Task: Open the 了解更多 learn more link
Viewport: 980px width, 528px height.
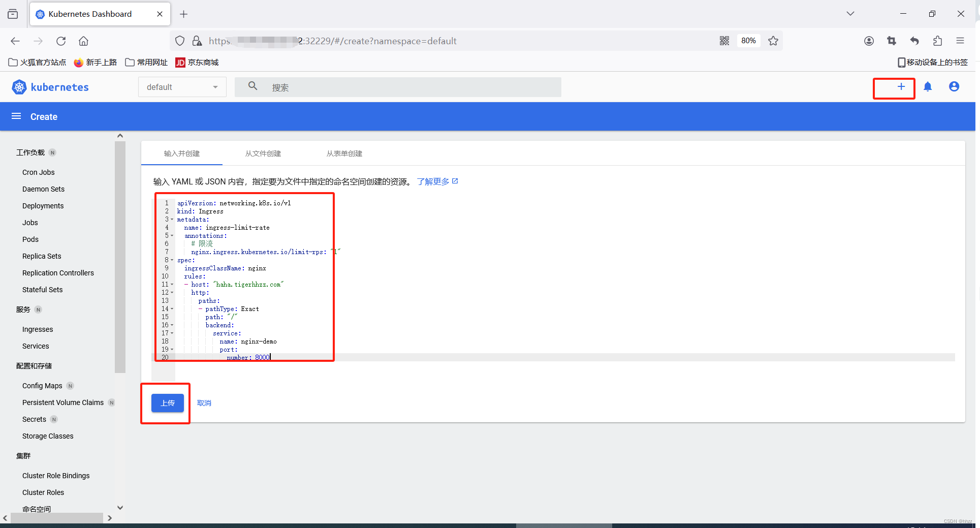Action: pyautogui.click(x=433, y=181)
